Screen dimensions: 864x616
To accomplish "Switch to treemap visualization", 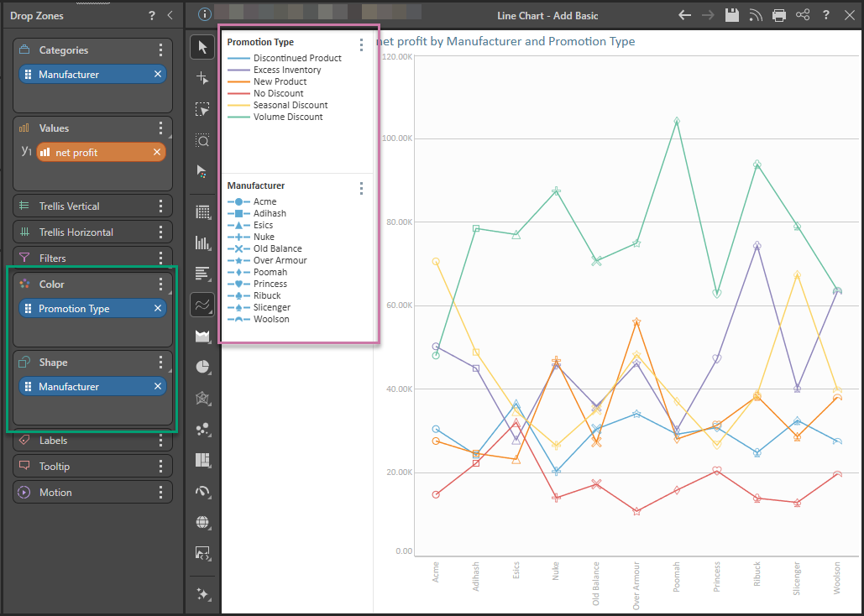I will (202, 460).
